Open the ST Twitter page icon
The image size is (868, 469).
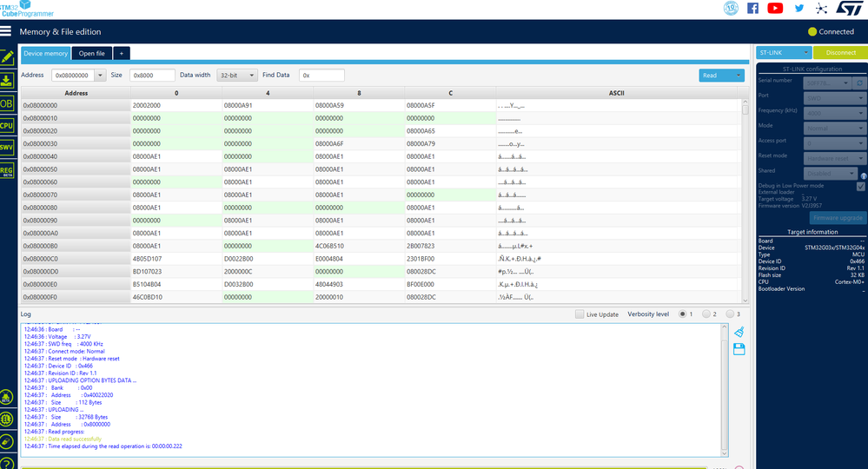[799, 9]
